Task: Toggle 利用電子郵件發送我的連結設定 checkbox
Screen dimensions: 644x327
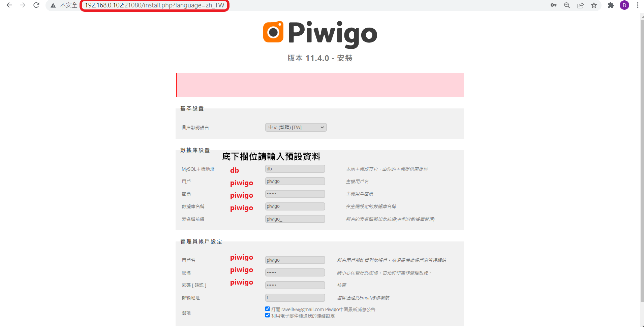Action: pyautogui.click(x=268, y=315)
